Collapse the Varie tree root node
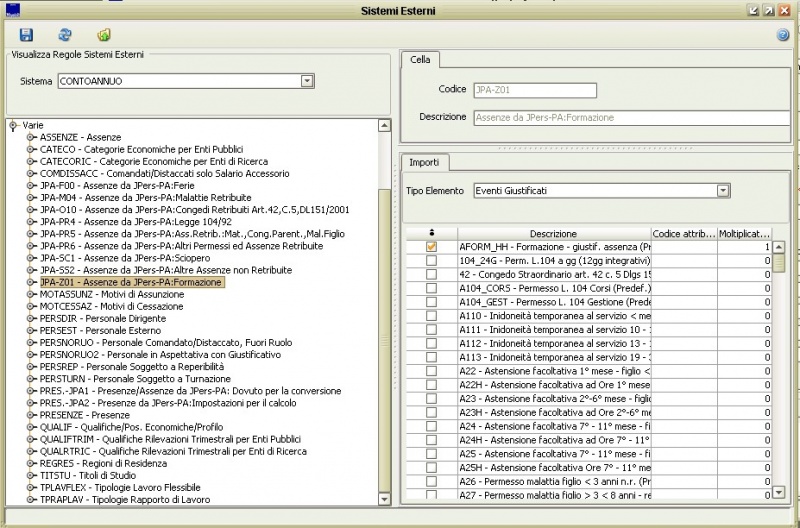This screenshot has height=528, width=800. pyautogui.click(x=13, y=125)
